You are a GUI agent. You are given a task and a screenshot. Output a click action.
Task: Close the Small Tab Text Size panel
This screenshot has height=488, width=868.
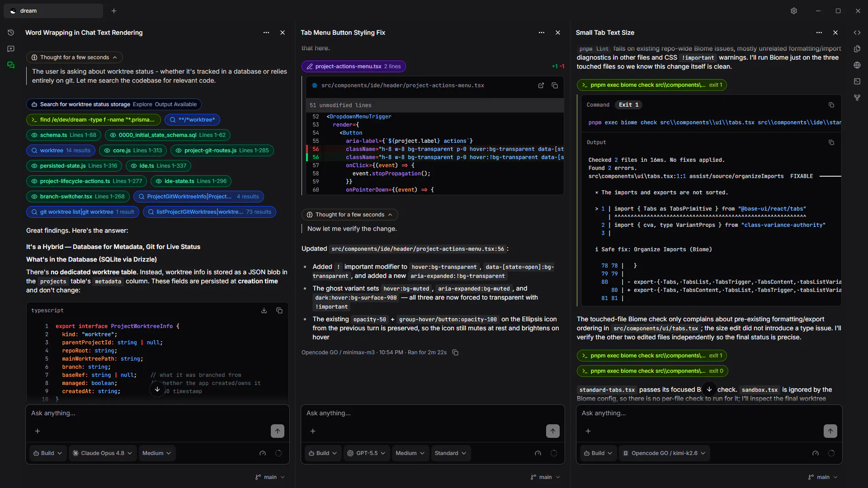[835, 33]
